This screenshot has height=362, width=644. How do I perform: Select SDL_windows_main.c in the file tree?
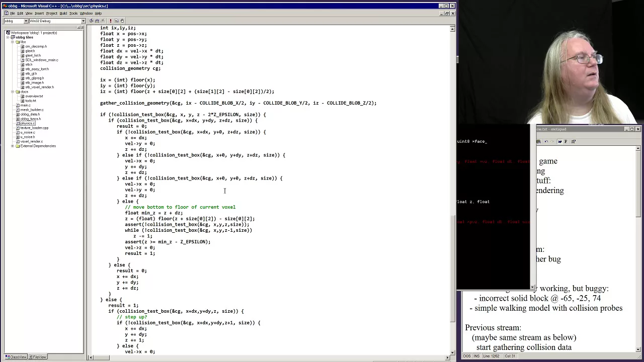coord(42,60)
